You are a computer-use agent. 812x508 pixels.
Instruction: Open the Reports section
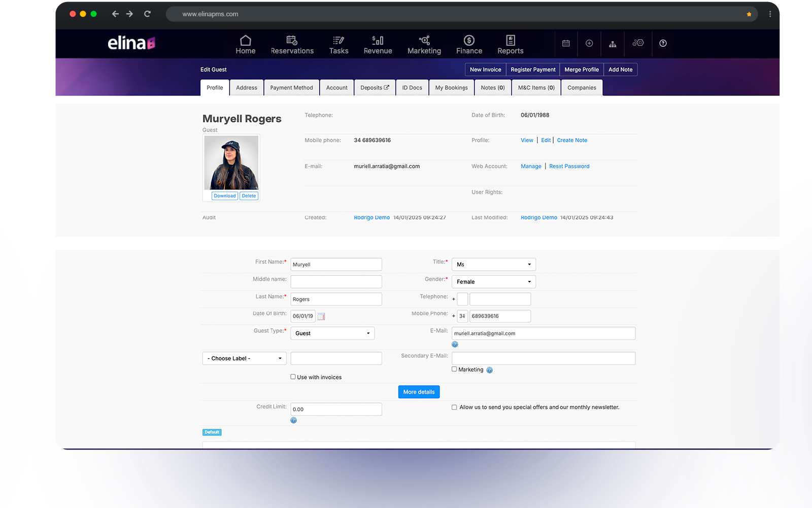511,44
